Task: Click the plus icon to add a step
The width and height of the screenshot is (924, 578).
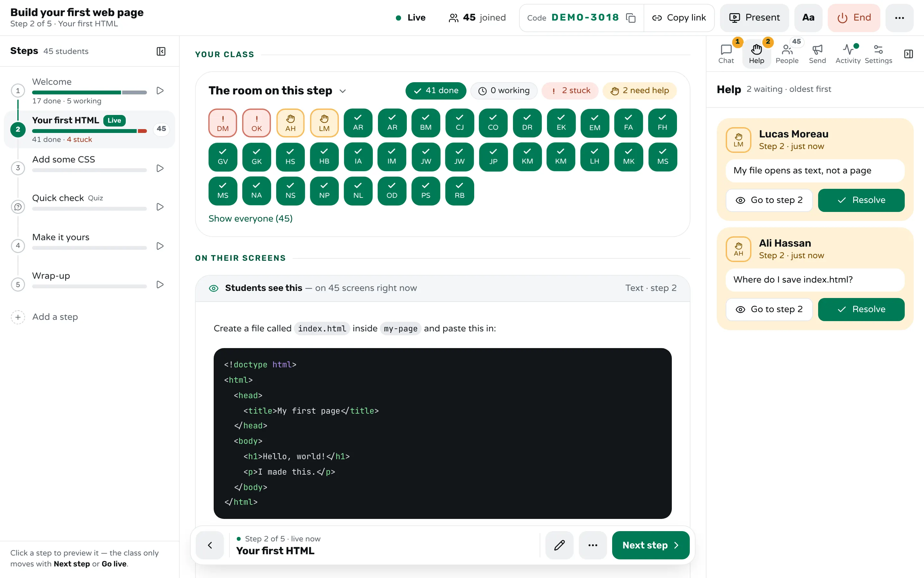Action: pyautogui.click(x=18, y=317)
